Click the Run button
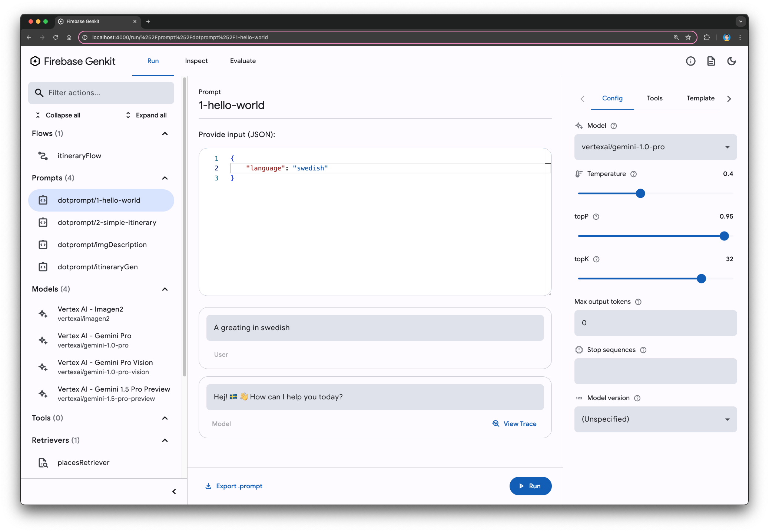This screenshot has height=532, width=769. point(529,486)
